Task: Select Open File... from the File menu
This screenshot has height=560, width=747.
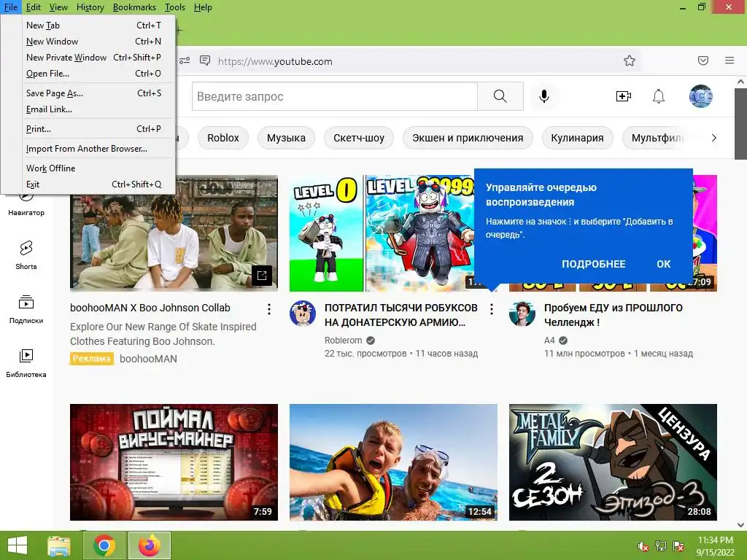Action: point(94,74)
